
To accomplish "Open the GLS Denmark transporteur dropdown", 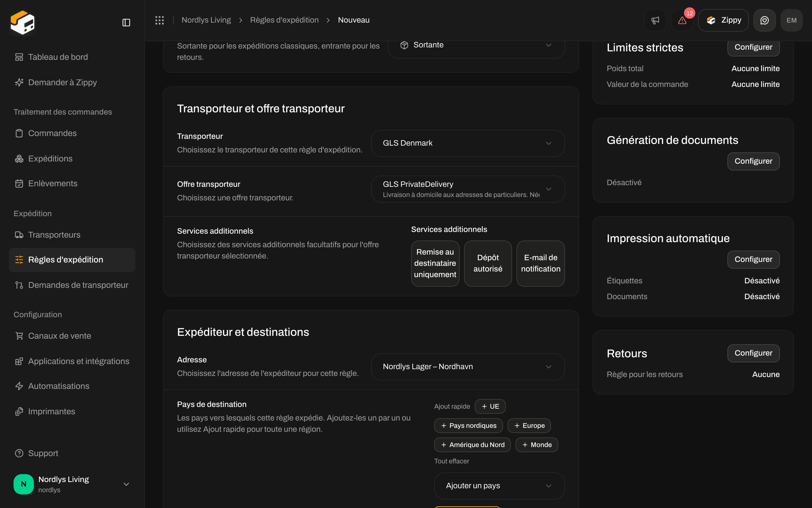I will [468, 143].
